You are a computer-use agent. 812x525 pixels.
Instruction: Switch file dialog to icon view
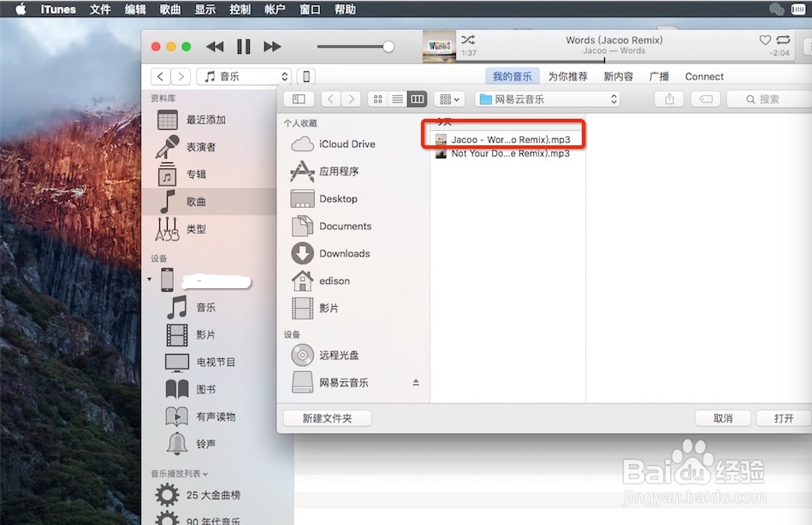[x=377, y=99]
